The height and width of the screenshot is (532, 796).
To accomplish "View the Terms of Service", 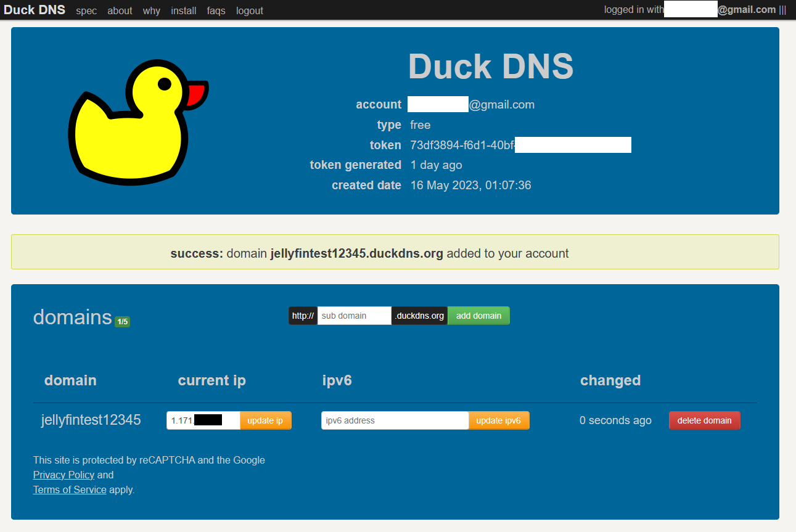I will [70, 489].
